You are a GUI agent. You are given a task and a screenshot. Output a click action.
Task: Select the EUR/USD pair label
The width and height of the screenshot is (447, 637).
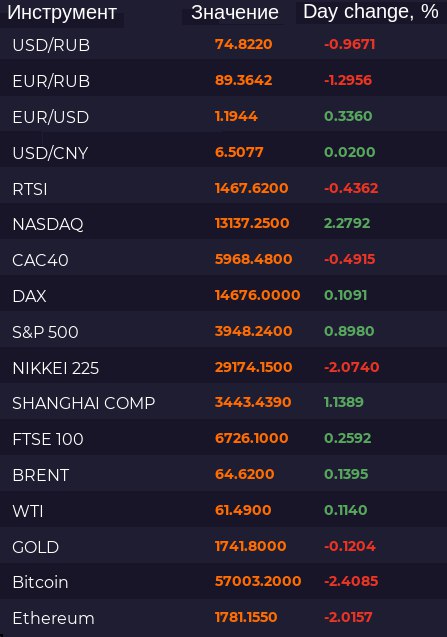coord(51,117)
